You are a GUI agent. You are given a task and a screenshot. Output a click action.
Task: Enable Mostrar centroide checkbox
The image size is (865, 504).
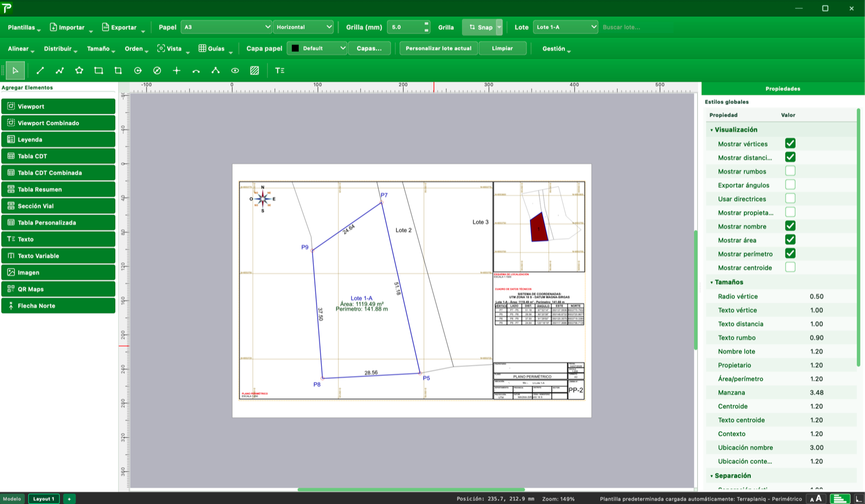[x=790, y=267]
